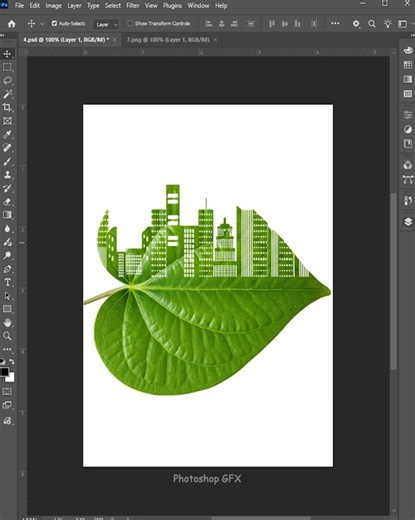
Task: Close the 4.psd document tab
Action: pos(115,40)
